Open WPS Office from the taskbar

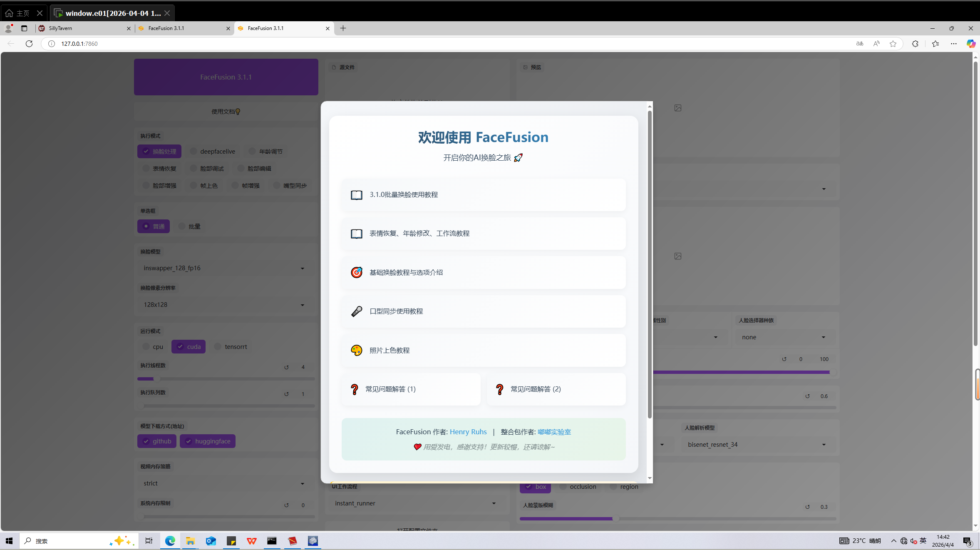coord(251,541)
